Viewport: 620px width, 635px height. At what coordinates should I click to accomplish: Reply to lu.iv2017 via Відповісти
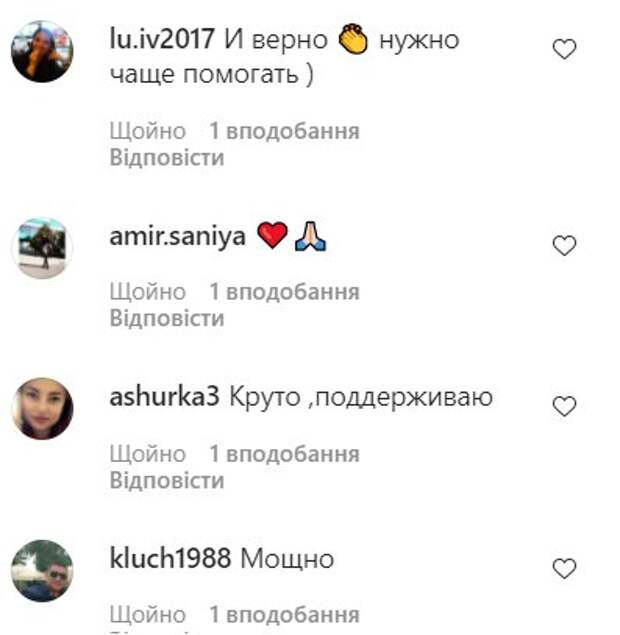click(167, 158)
